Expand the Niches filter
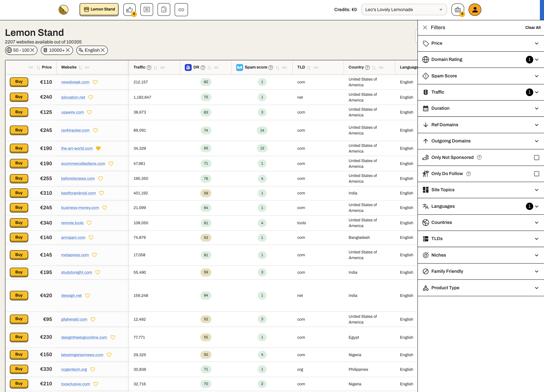Viewport: 544px width, 392px height. 481,255
